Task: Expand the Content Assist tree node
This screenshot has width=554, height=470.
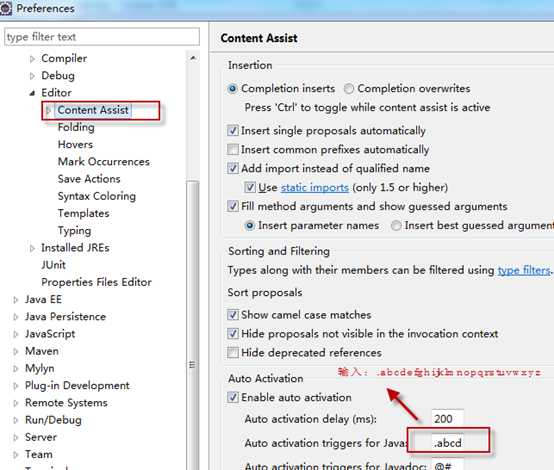Action: tap(49, 111)
